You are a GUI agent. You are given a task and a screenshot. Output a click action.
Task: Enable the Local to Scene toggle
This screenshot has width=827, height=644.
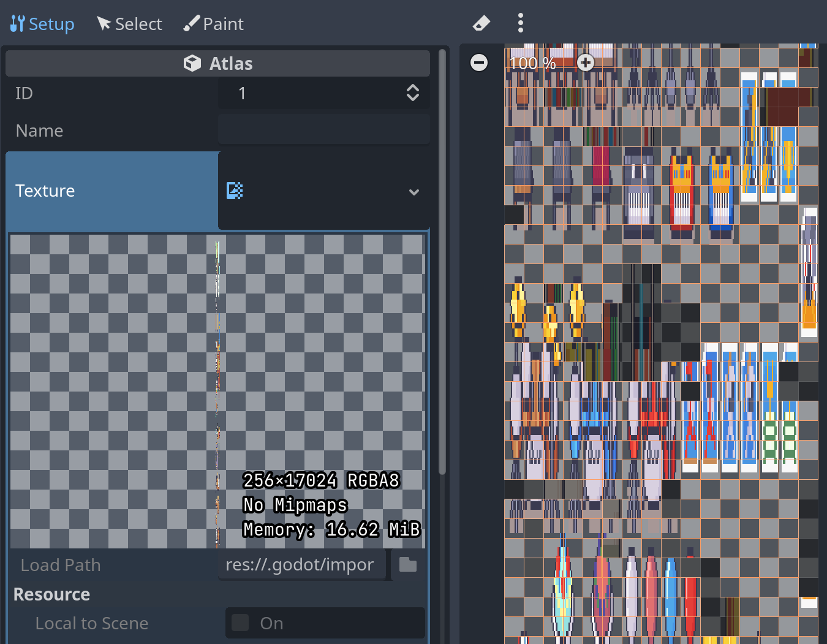tap(240, 623)
